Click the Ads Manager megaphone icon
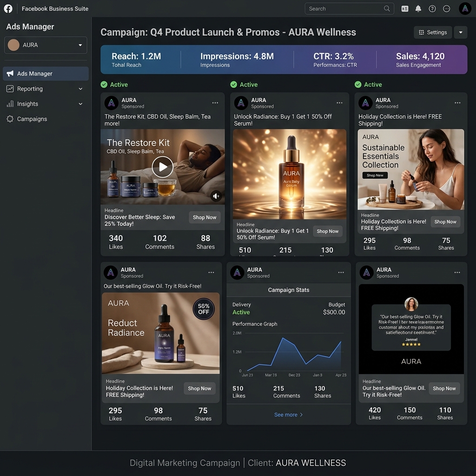The width and height of the screenshot is (476, 476). click(x=10, y=73)
